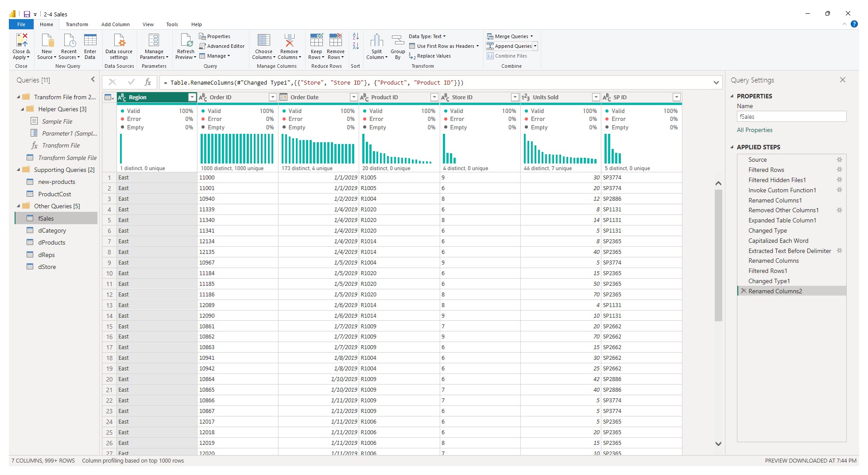Collapse the Other Queries folder
868x475 pixels.
[19, 206]
